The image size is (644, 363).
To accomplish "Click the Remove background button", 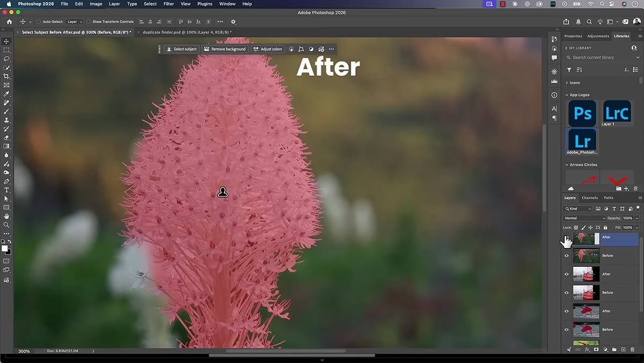I will (224, 49).
